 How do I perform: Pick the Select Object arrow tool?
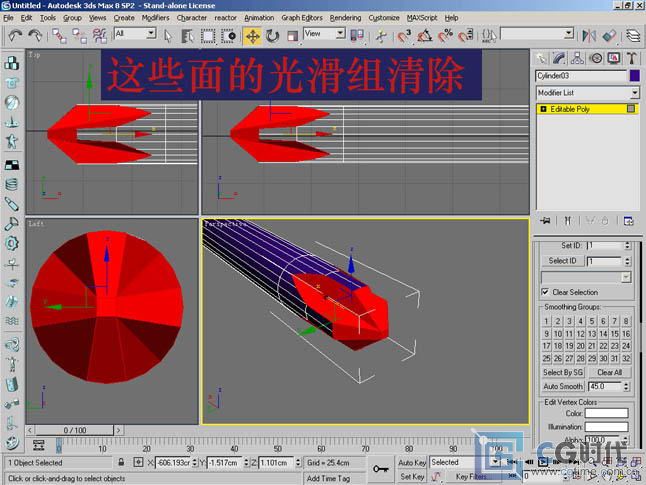[168, 36]
